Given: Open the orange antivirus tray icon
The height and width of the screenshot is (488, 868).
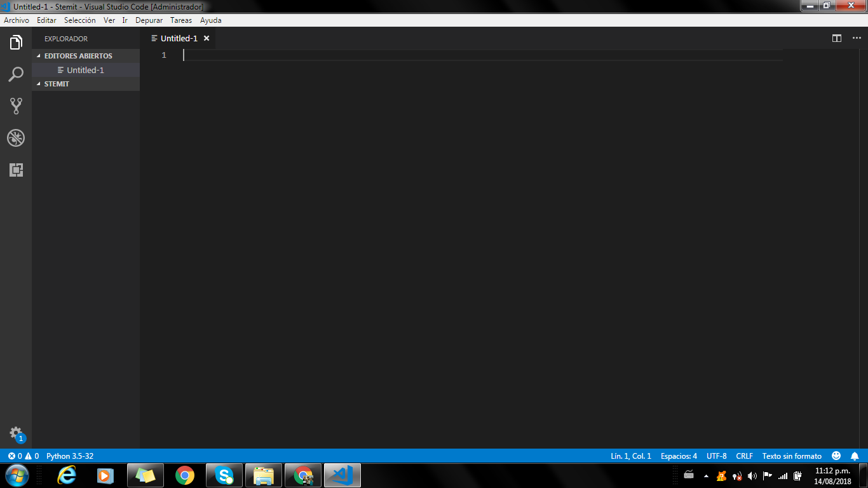Looking at the screenshot, I should click(x=722, y=476).
